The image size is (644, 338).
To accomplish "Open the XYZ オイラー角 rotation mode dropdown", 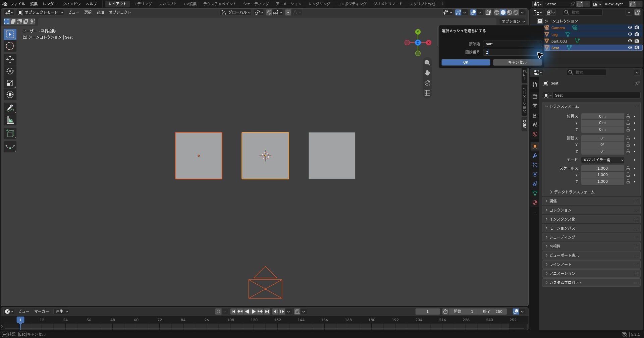I will (603, 160).
